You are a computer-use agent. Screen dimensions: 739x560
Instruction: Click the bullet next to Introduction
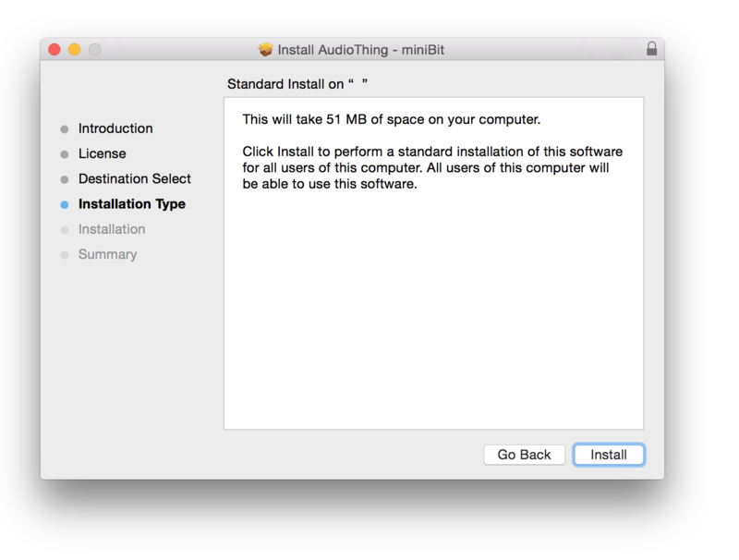pos(65,129)
